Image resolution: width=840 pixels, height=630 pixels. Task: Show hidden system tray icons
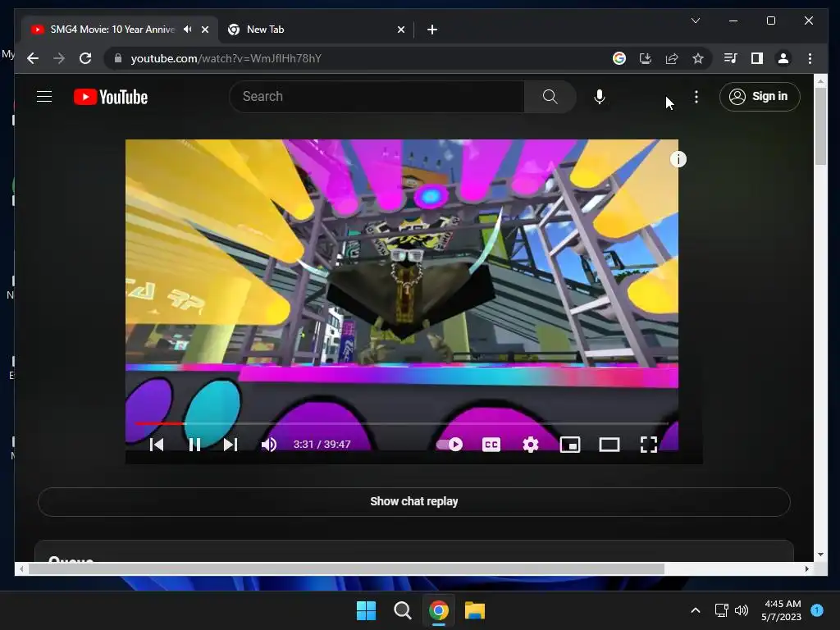tap(695, 610)
